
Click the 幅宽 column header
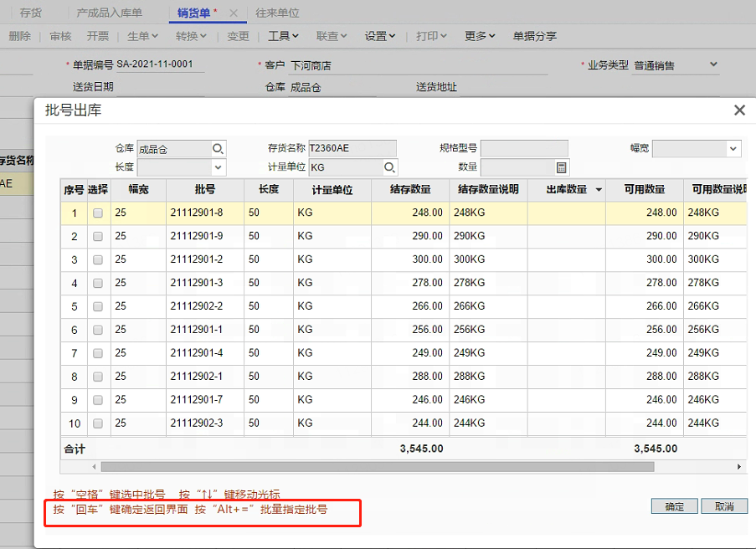pos(138,190)
